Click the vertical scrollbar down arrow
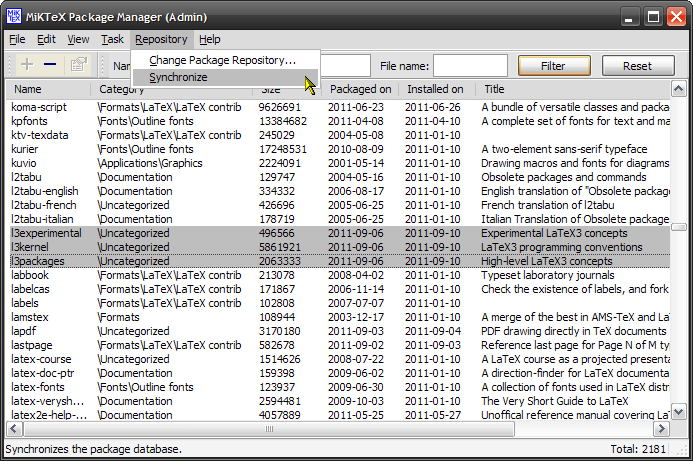The image size is (693, 461). (x=678, y=412)
